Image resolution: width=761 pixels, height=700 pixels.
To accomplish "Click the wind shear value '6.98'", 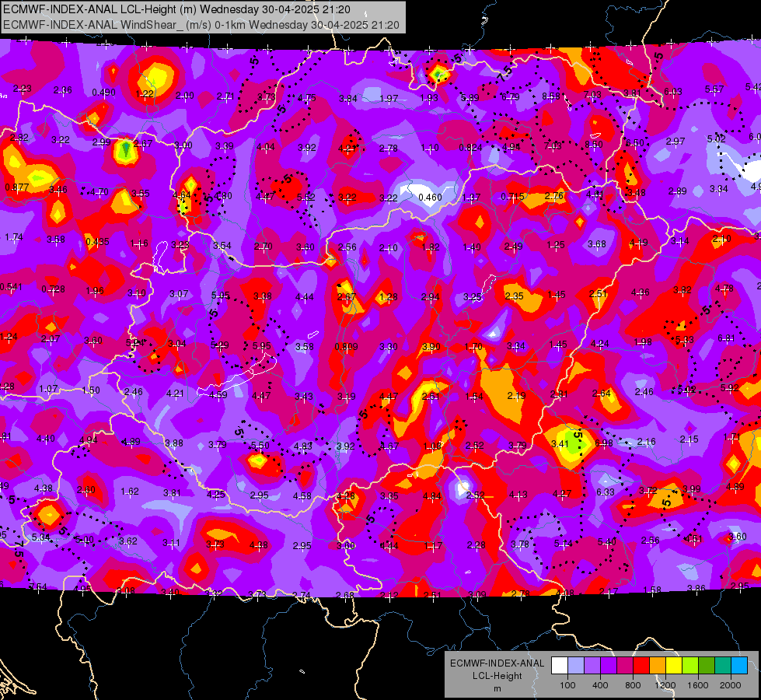I will click(604, 443).
